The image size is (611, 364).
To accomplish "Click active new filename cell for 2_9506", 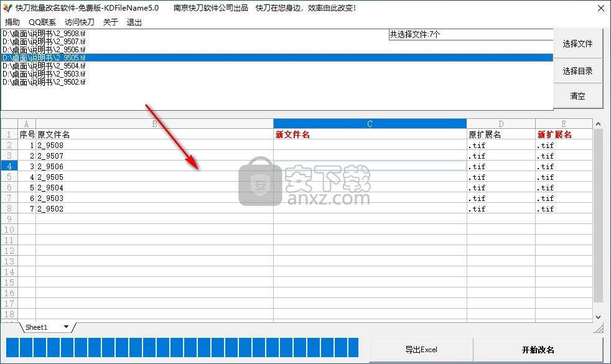I will coord(370,166).
